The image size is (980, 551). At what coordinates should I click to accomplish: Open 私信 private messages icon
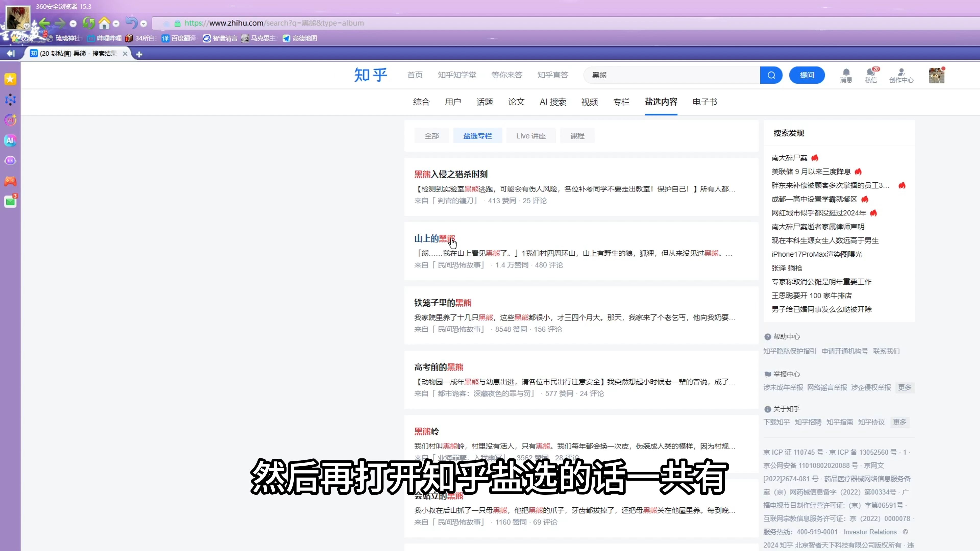tap(871, 75)
